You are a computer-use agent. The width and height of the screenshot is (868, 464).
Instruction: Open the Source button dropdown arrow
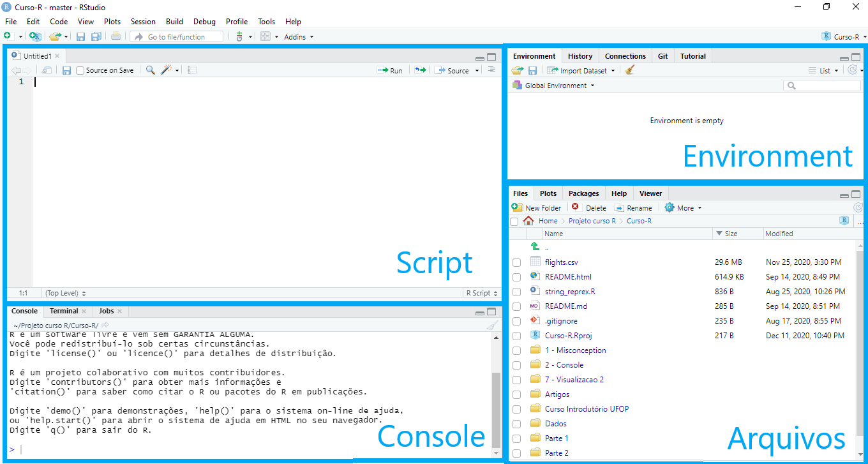pos(477,71)
